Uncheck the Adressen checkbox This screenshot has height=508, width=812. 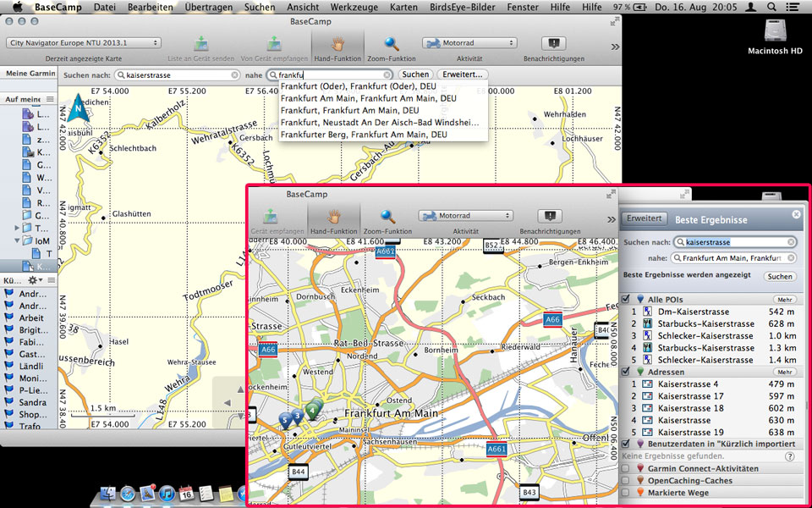click(x=626, y=372)
